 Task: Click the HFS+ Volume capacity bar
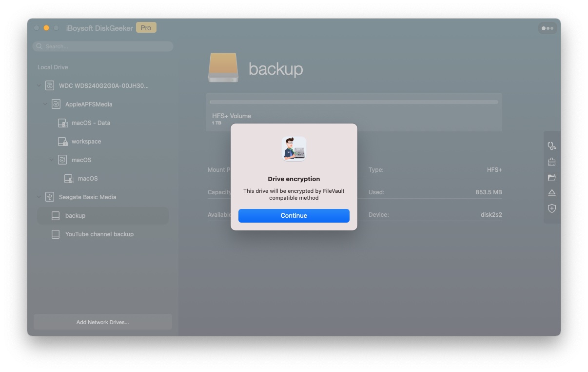click(x=353, y=102)
